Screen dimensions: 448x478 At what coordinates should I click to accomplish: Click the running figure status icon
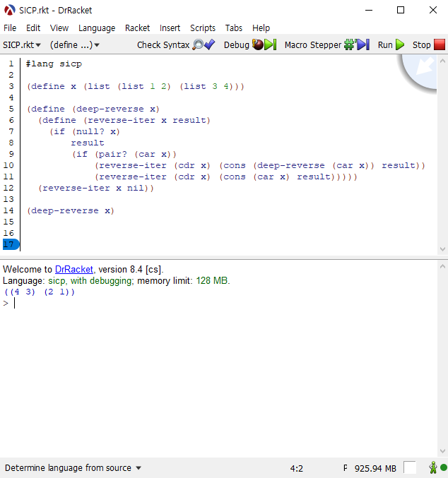tap(432, 467)
